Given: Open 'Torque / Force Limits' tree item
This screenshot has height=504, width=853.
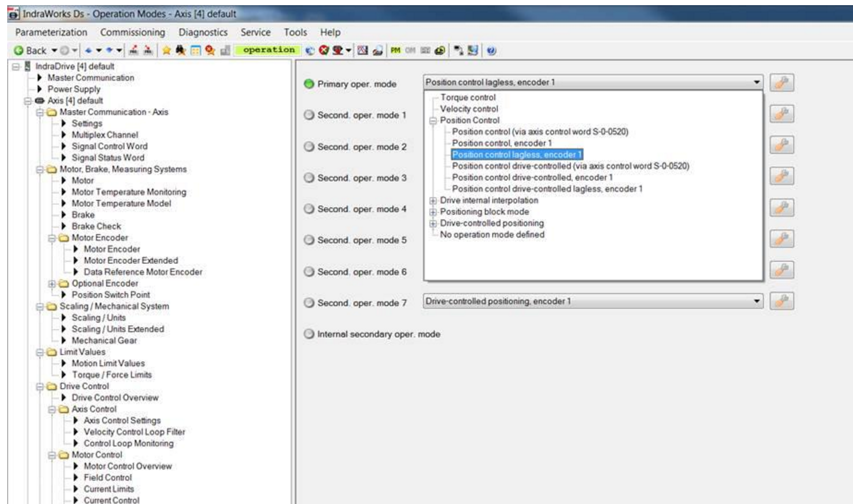Looking at the screenshot, I should (111, 375).
